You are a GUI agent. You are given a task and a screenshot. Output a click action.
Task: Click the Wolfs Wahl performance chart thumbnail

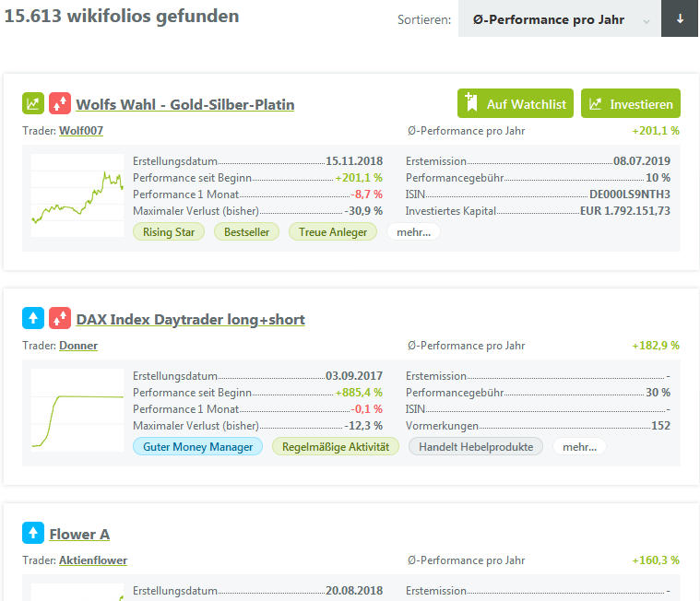(x=77, y=195)
